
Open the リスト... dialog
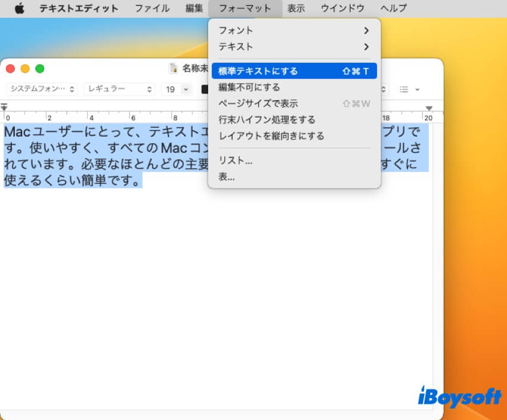coord(236,160)
